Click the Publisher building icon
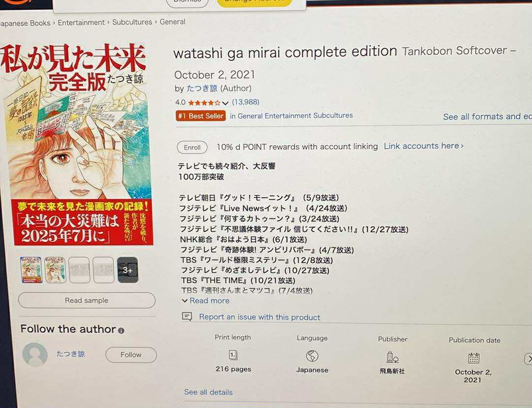532x408 pixels. pos(393,357)
